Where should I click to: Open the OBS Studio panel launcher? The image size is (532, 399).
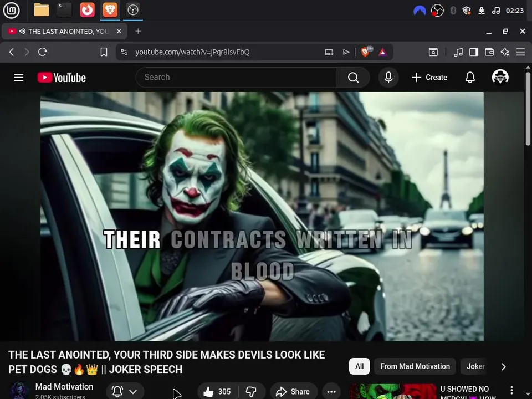[x=132, y=10]
